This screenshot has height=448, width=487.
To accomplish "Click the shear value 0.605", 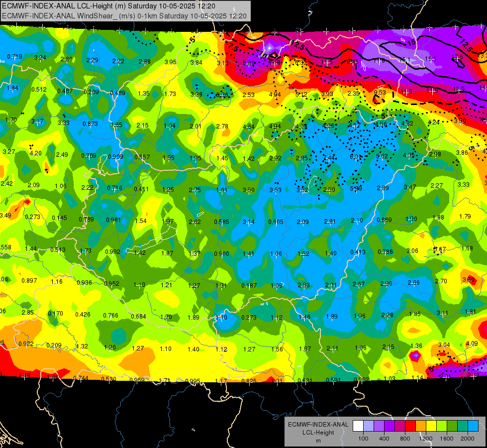I will point(276,222).
